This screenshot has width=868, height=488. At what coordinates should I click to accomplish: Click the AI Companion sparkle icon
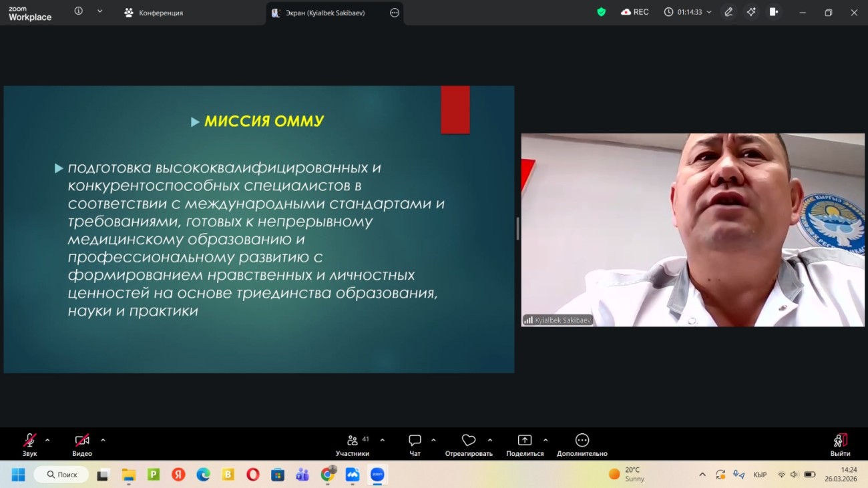[751, 11]
